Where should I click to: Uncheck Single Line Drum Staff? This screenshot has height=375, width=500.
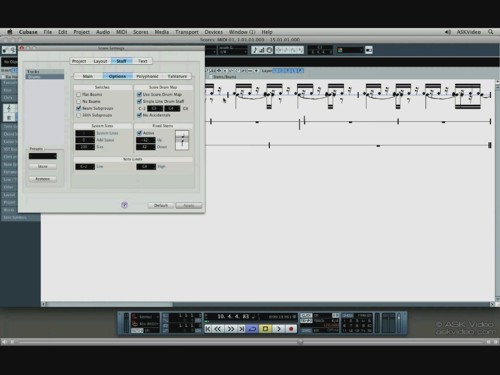point(139,101)
